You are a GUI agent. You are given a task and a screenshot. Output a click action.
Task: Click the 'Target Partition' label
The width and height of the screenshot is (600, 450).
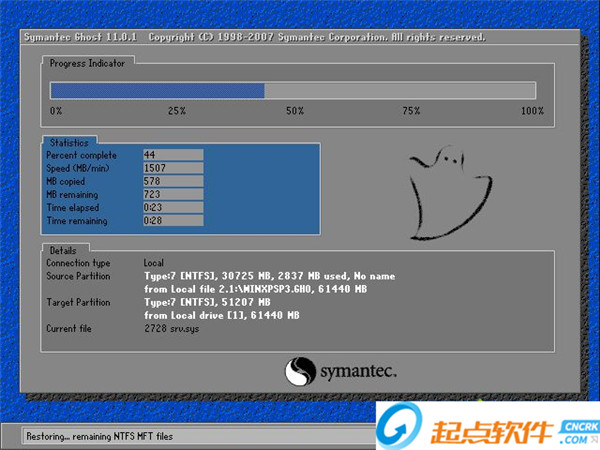point(78,302)
